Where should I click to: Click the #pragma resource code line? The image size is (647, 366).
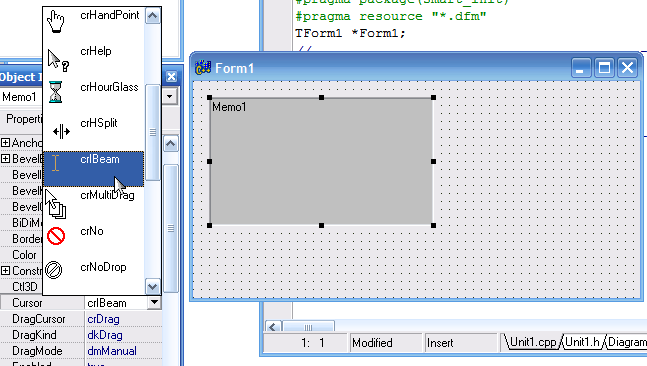(x=391, y=17)
